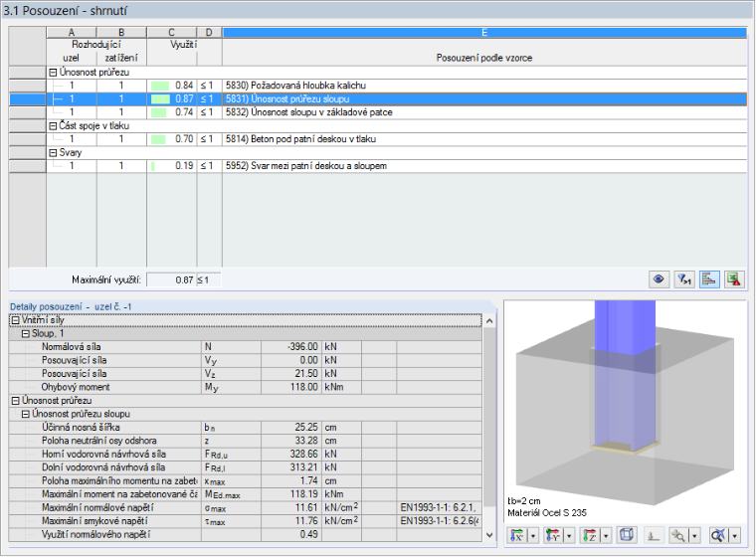Select row 5832 Únosnost sloupu v základové patce
Screen dimensions: 756x557
378,112
